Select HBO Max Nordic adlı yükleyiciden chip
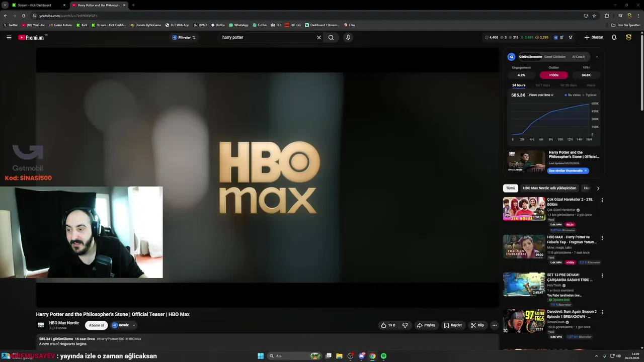Viewport: 644px width, 362px height. 549,188
